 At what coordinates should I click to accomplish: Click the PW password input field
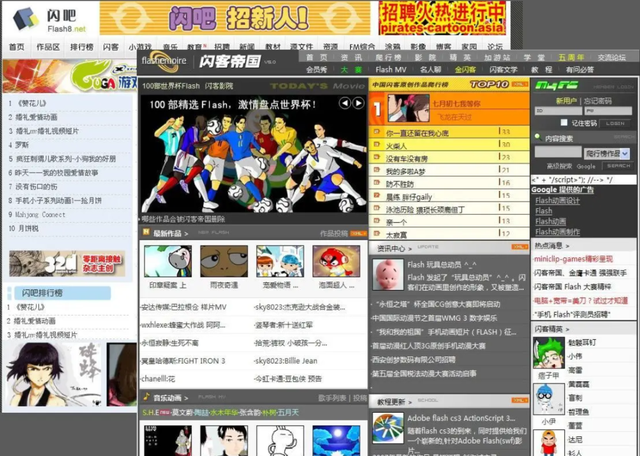tap(608, 111)
